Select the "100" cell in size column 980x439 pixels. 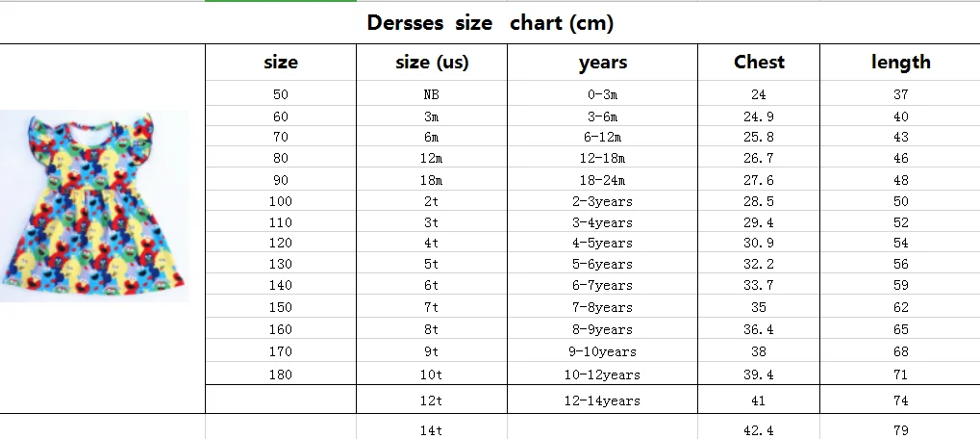pos(280,202)
